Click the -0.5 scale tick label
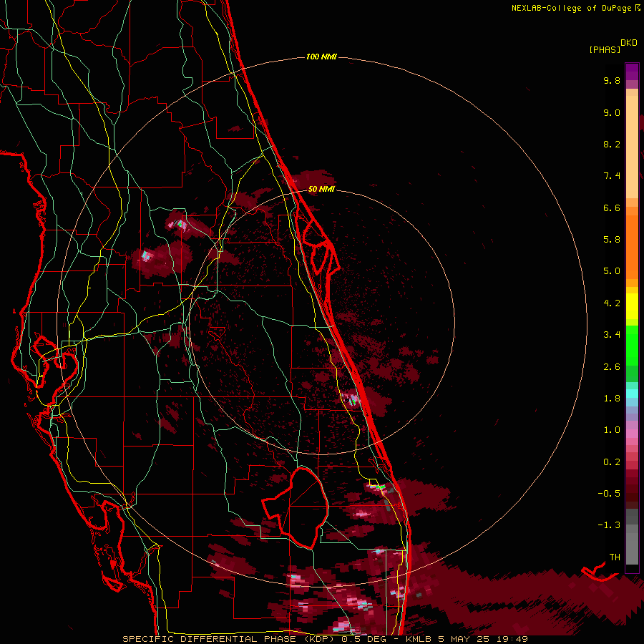This screenshot has height=644, width=644. point(609,494)
